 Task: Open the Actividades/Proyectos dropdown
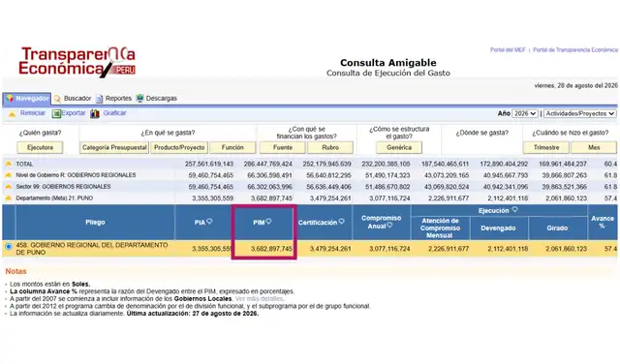[x=579, y=114]
